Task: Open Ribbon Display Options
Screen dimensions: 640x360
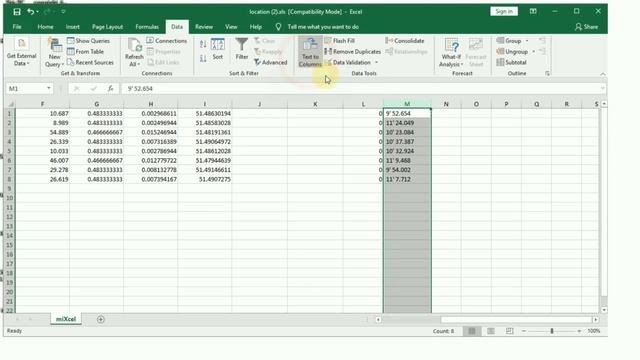Action: 533,11
